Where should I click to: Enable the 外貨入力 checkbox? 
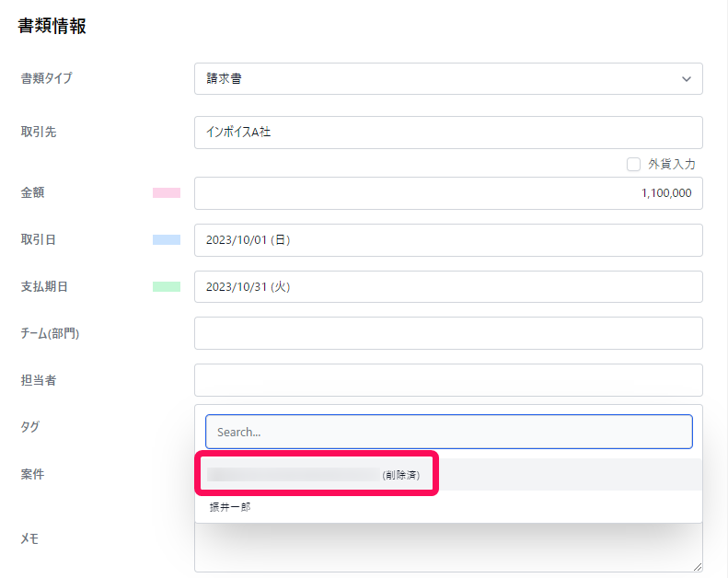click(633, 165)
